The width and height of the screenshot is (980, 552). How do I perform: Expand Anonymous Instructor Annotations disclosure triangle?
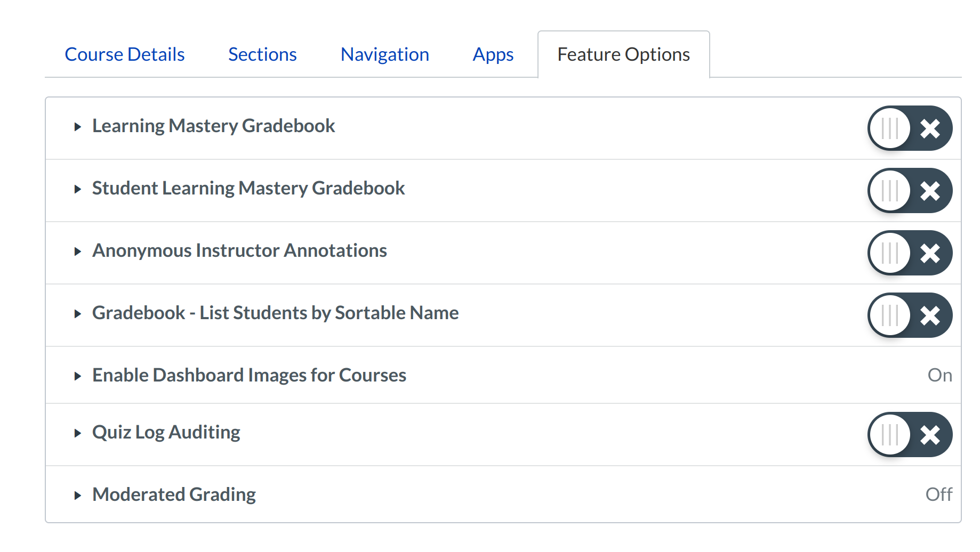click(78, 251)
